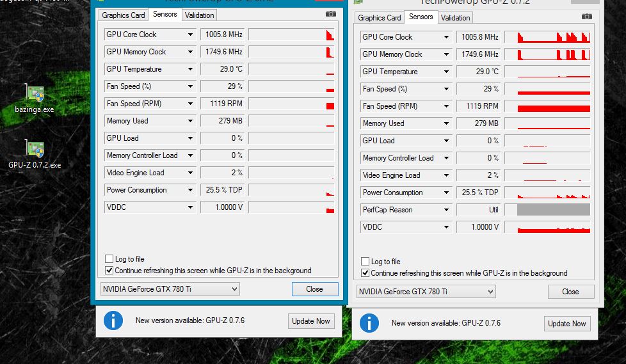
Task: Click 1749.6 MHz value in right window
Action: click(x=478, y=54)
